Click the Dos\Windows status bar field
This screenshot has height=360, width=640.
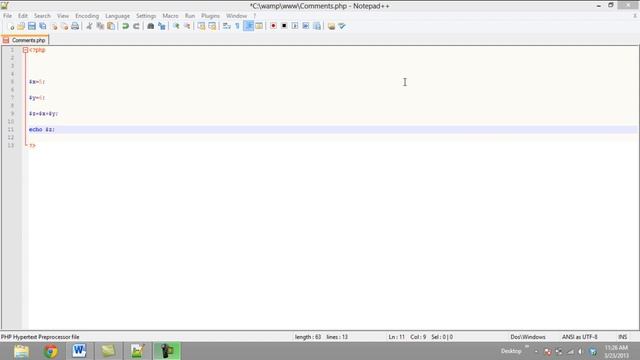[x=528, y=337]
